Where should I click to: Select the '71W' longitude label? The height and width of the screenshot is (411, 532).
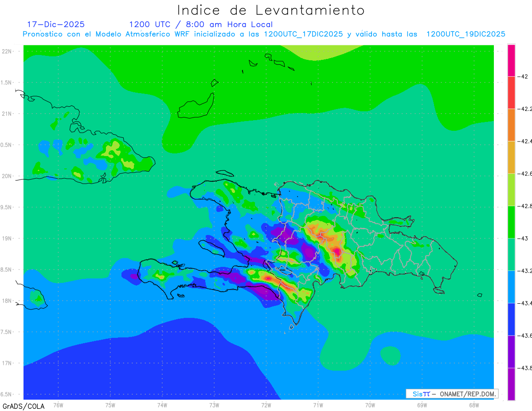pyautogui.click(x=318, y=405)
